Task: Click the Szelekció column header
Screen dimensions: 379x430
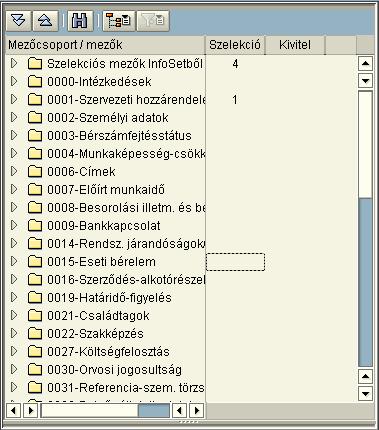Action: click(235, 45)
